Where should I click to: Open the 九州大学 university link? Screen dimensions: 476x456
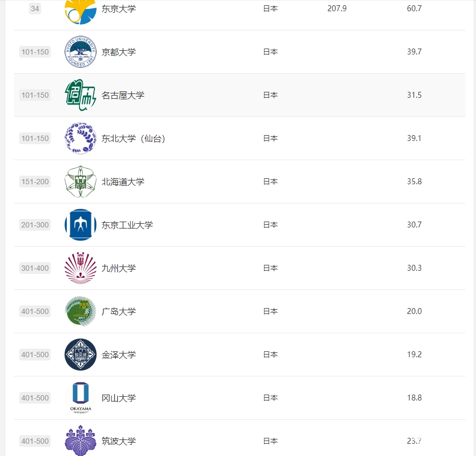coord(118,268)
